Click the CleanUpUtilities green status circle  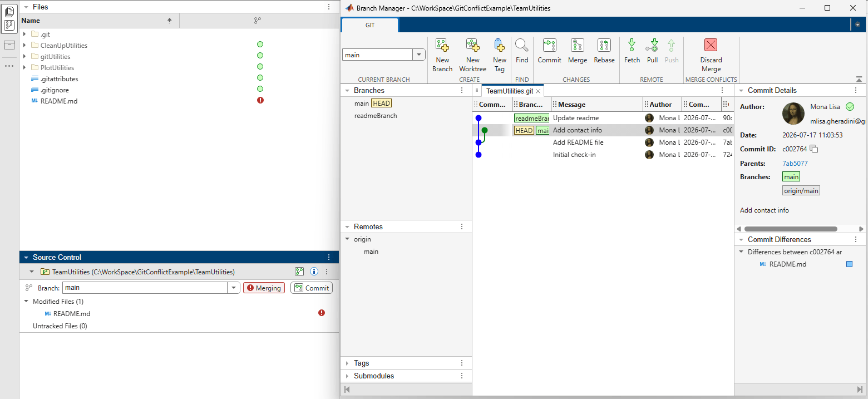coord(260,45)
